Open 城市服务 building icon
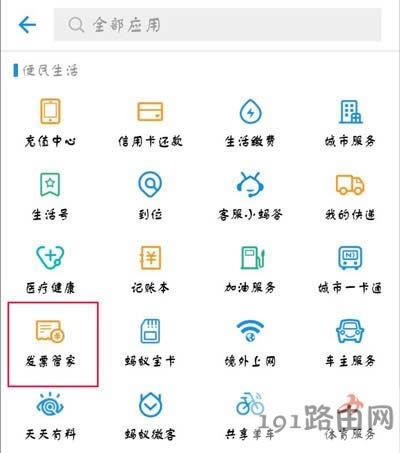Viewport: 400px width, 453px height. tap(350, 112)
